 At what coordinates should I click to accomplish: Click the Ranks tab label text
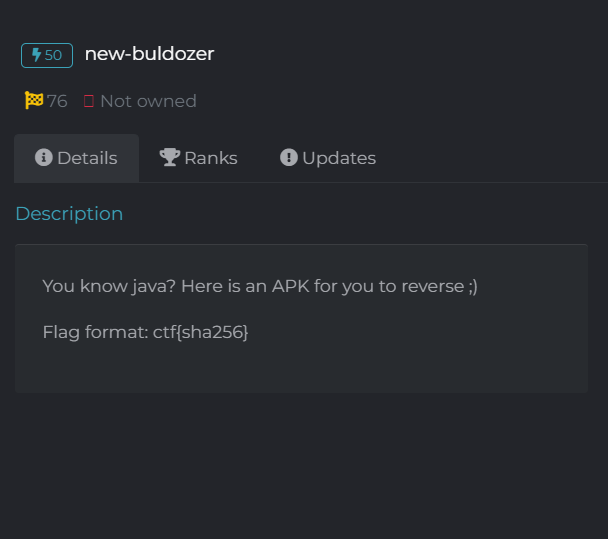[x=211, y=158]
